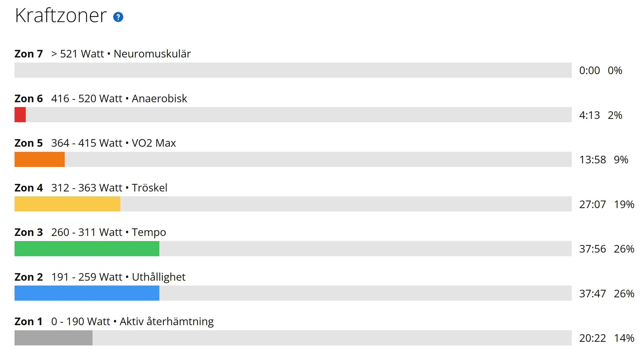Click the 14% value for Zon 1
Image resolution: width=644 pixels, height=356 pixels.
coord(624,338)
